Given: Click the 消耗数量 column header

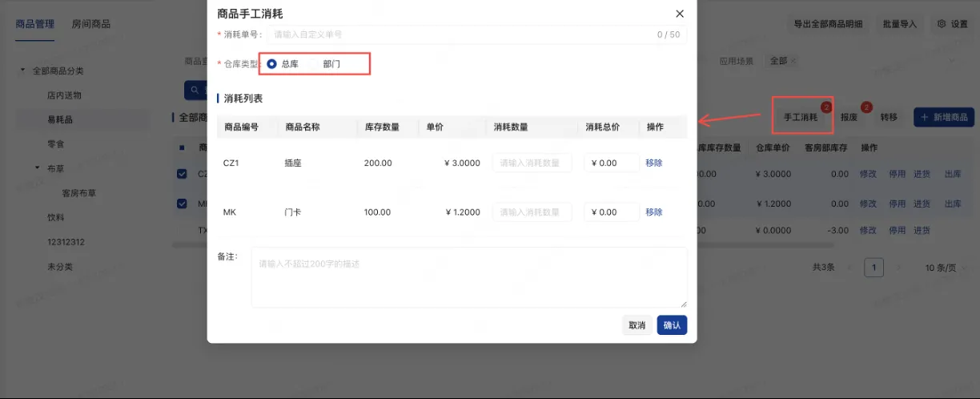Looking at the screenshot, I should tap(511, 127).
